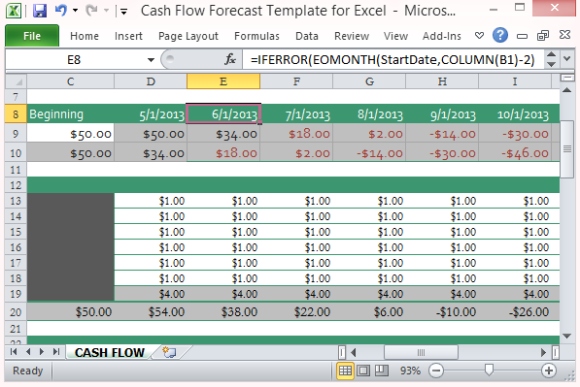Viewport: 580px width, 387px height.
Task: Select row 12 header
Action: [x=16, y=185]
